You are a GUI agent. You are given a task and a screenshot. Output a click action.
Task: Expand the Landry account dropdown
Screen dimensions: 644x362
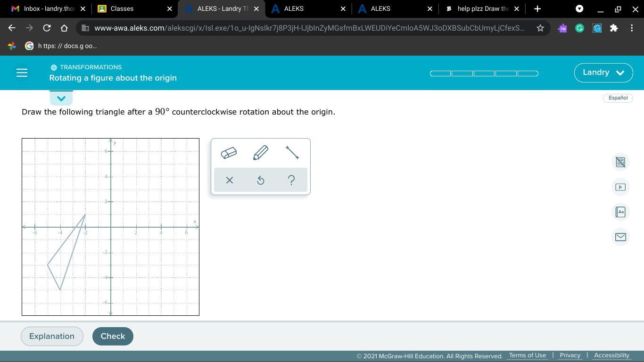[603, 73]
